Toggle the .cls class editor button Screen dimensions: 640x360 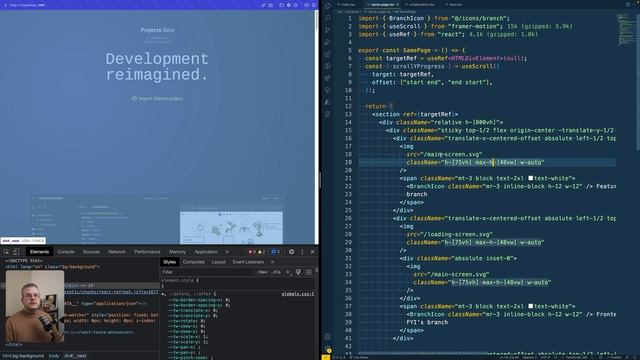[276, 272]
